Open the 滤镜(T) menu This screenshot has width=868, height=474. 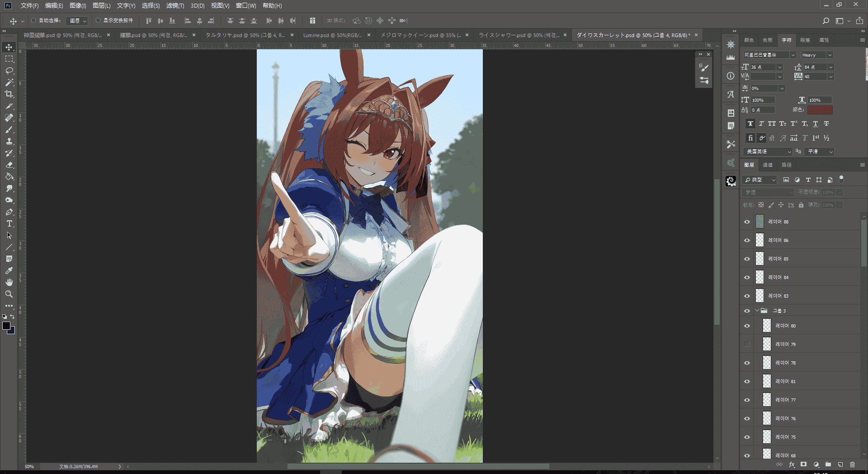175,5
